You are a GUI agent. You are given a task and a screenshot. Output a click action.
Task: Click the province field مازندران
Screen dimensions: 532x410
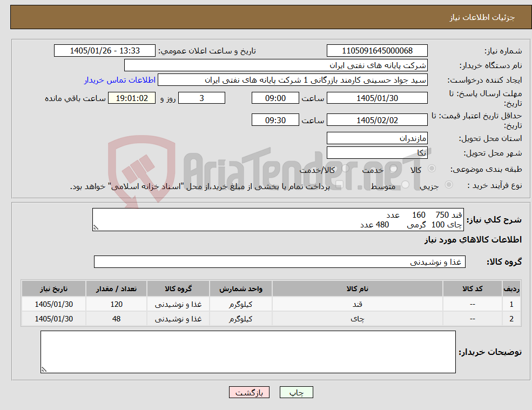(x=377, y=138)
